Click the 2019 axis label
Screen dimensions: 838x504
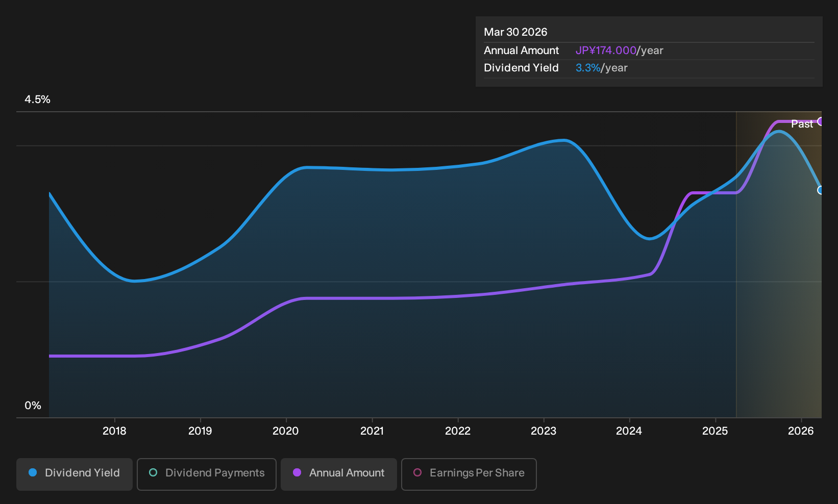pyautogui.click(x=200, y=431)
